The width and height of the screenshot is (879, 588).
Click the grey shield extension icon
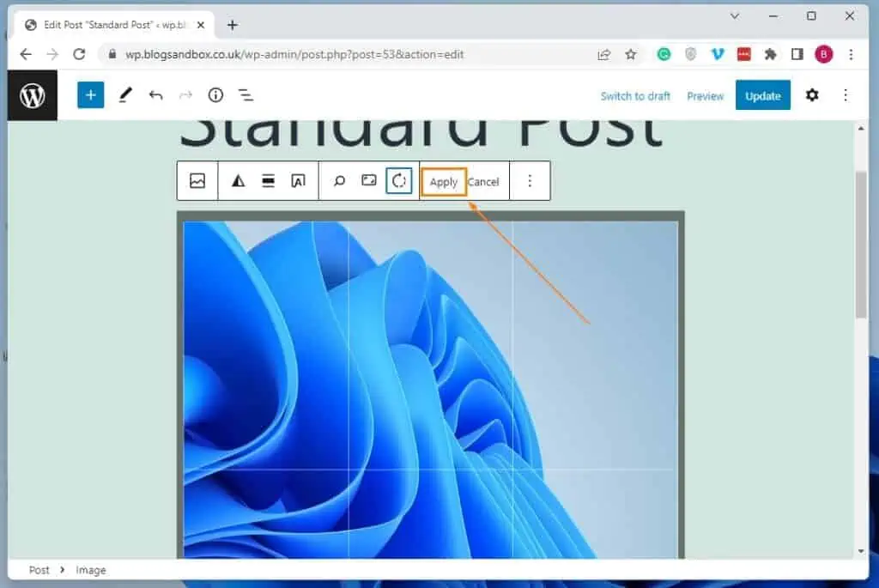coord(691,54)
